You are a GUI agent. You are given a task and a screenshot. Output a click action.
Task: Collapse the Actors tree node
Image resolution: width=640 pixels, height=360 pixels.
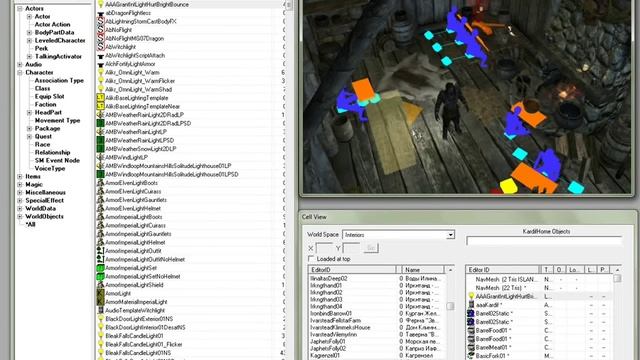click(20, 8)
